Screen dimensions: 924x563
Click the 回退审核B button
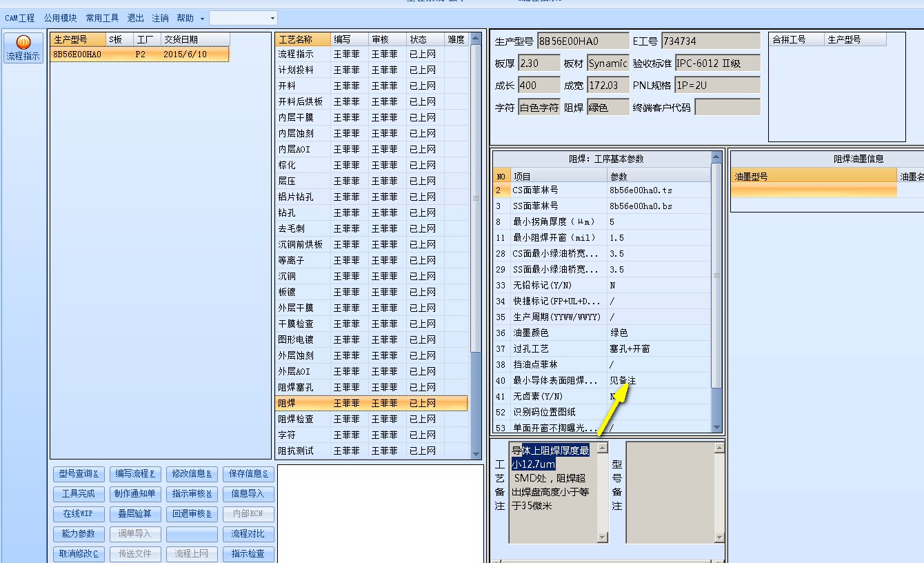192,514
